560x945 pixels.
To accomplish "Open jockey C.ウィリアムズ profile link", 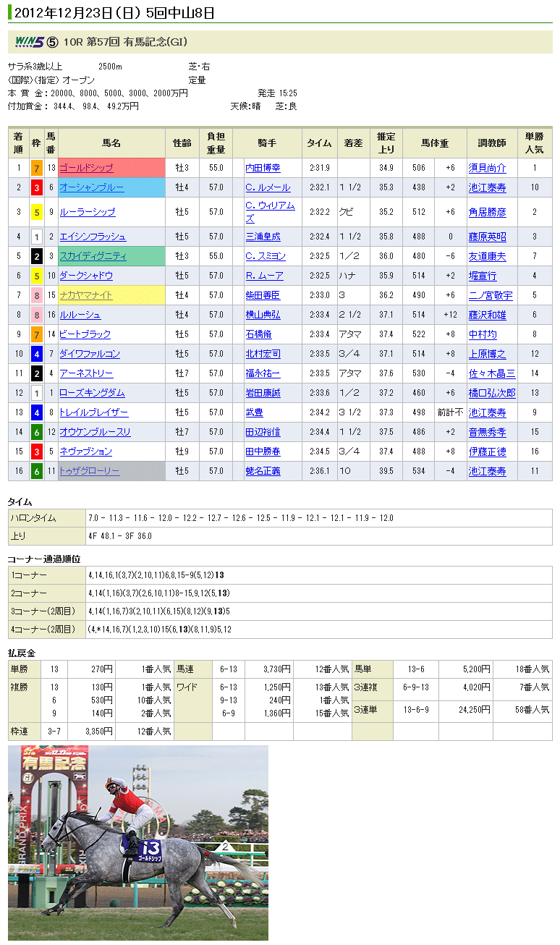I will pyautogui.click(x=270, y=212).
